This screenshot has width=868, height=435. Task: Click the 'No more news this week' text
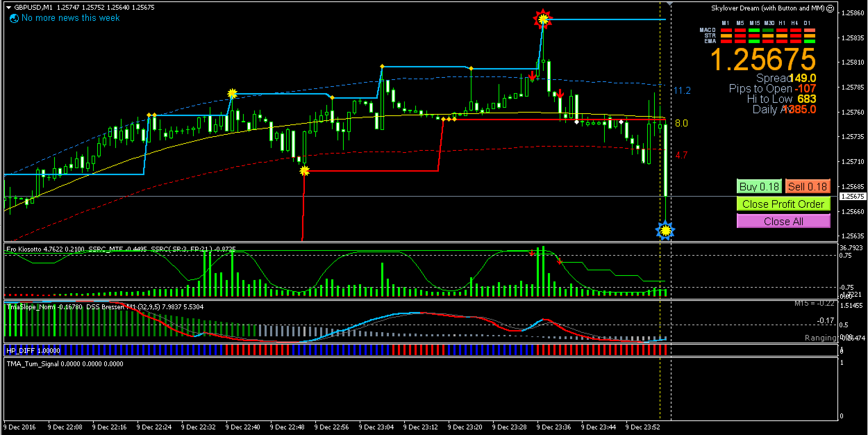coord(70,18)
